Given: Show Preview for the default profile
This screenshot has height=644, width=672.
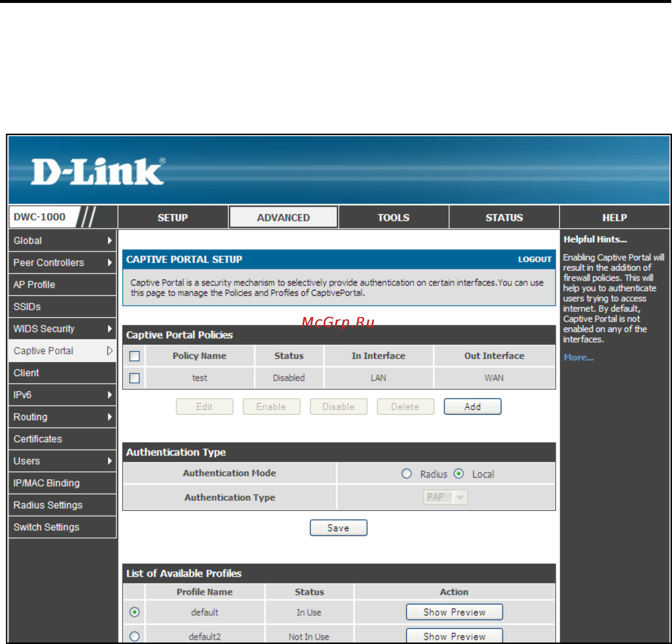Looking at the screenshot, I should (x=454, y=612).
